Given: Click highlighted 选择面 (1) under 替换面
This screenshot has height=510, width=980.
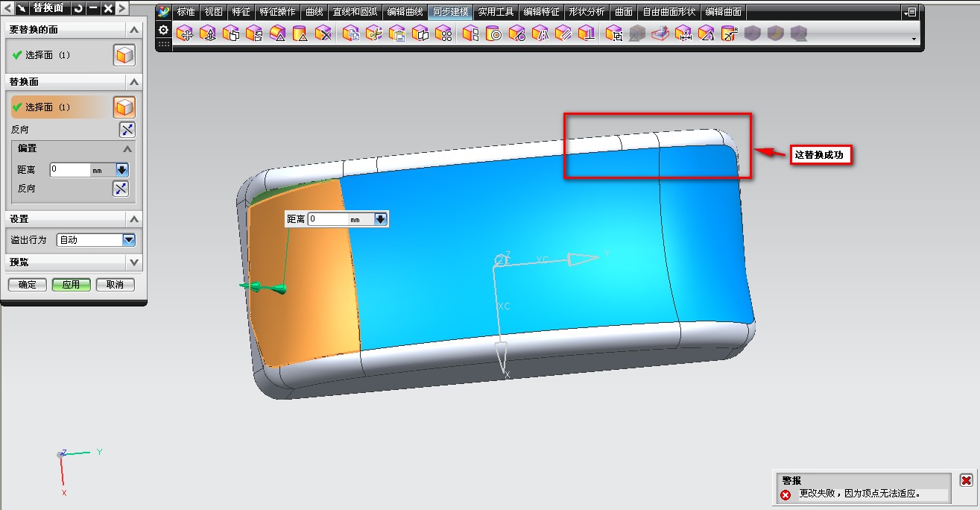Looking at the screenshot, I should click(48, 107).
